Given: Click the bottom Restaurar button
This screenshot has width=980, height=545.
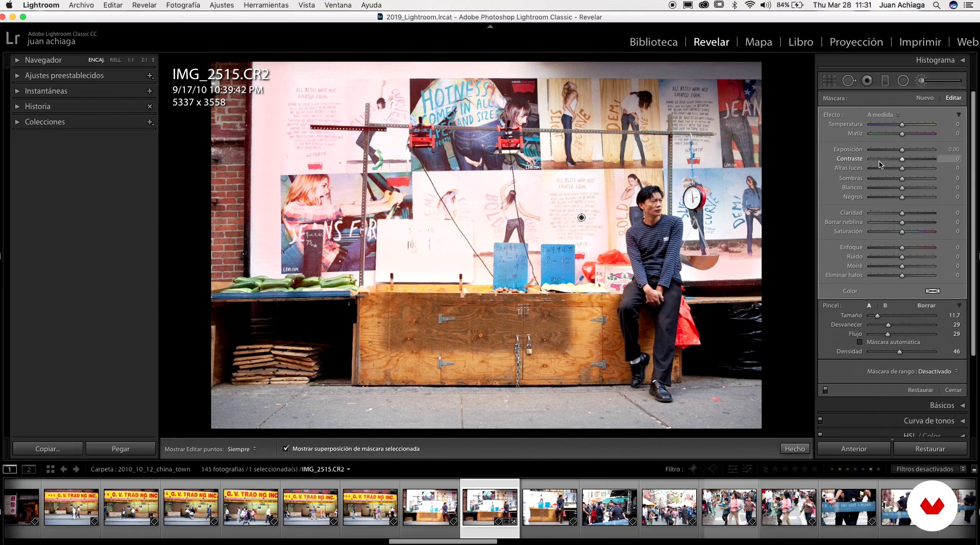Looking at the screenshot, I should pyautogui.click(x=930, y=449).
